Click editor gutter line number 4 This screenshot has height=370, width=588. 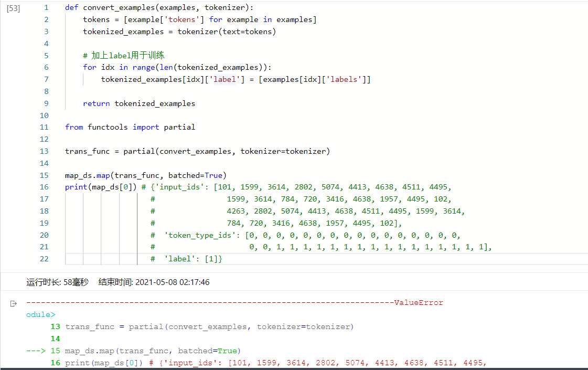(46, 44)
